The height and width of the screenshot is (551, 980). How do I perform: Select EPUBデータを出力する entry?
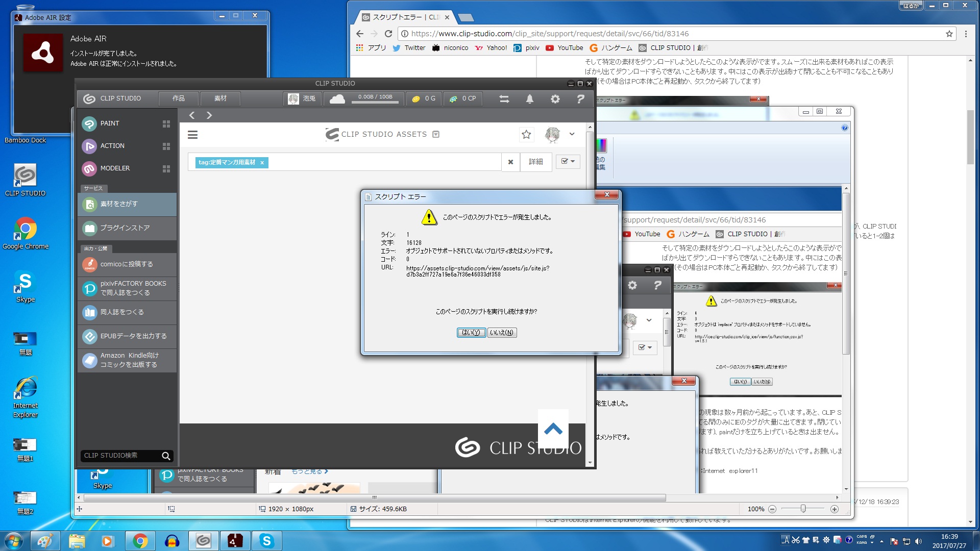click(127, 336)
